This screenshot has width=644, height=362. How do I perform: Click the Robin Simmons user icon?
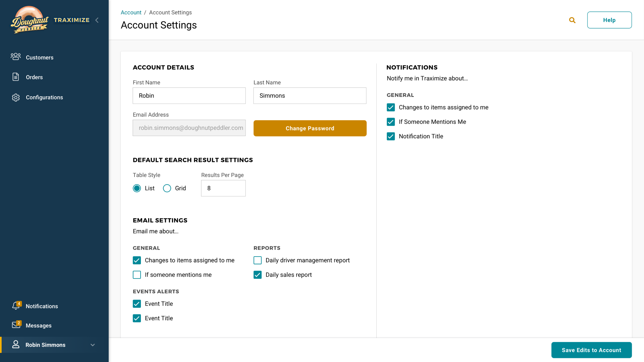[16, 344]
